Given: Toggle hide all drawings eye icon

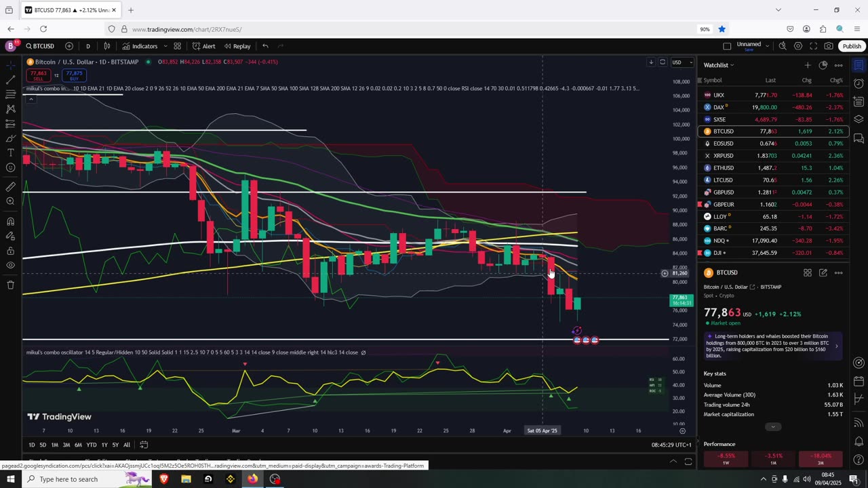Looking at the screenshot, I should click(10, 265).
